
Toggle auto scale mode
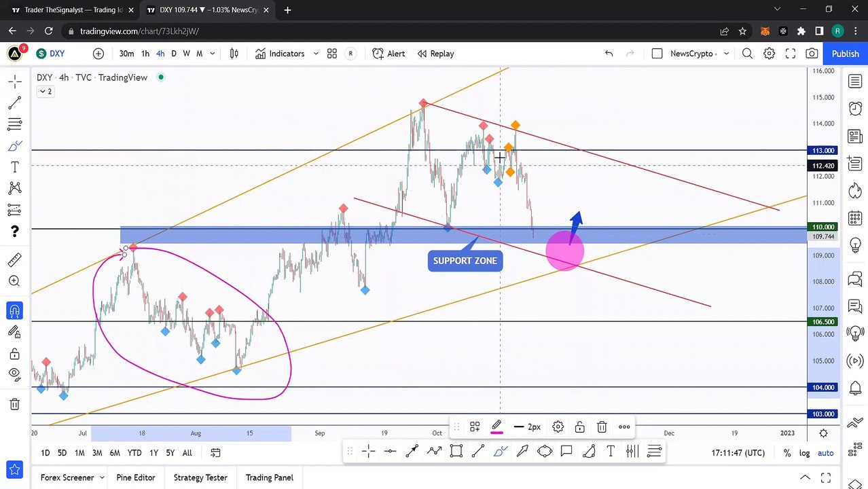point(825,453)
